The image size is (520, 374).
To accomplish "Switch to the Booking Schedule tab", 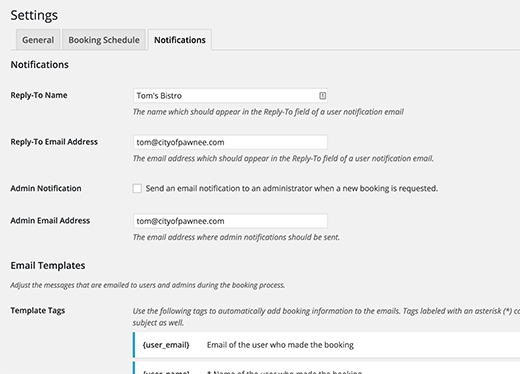I will pos(104,40).
